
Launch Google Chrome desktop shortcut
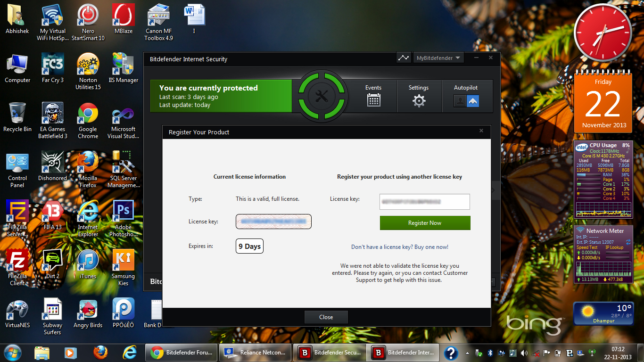point(88,120)
